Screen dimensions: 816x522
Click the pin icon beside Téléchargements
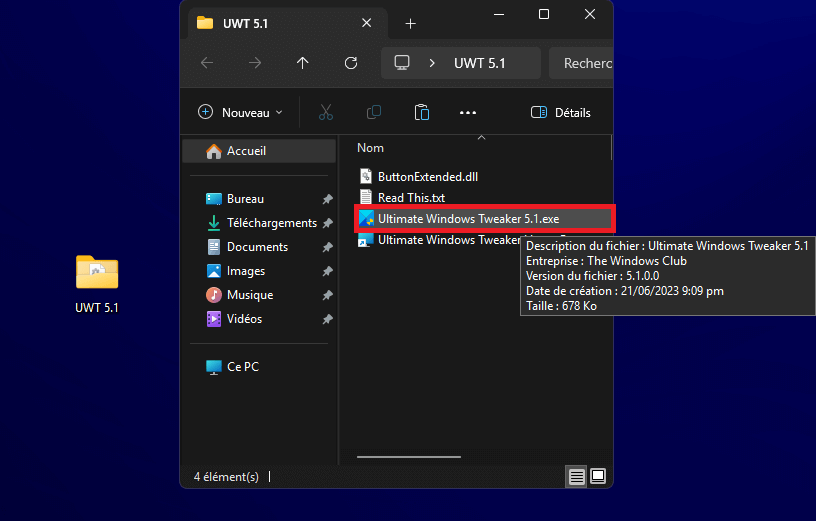point(327,223)
